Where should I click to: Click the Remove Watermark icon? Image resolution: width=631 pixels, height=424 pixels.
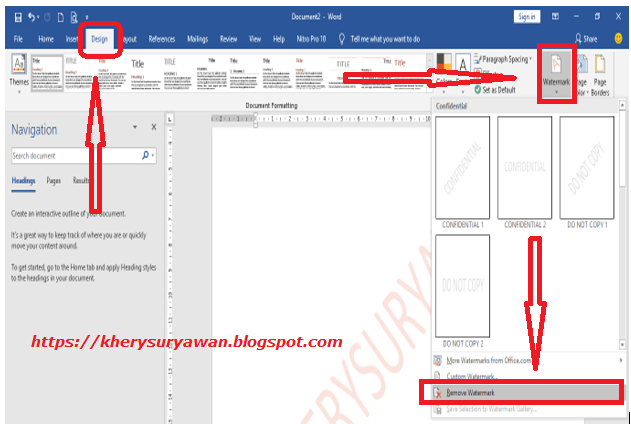coord(437,393)
